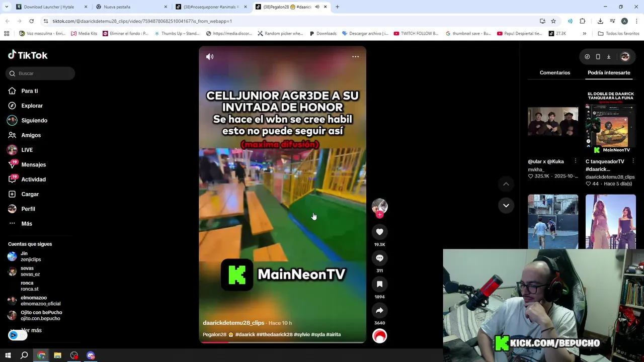
Task: Click the download app icon in header
Action: tap(608, 57)
